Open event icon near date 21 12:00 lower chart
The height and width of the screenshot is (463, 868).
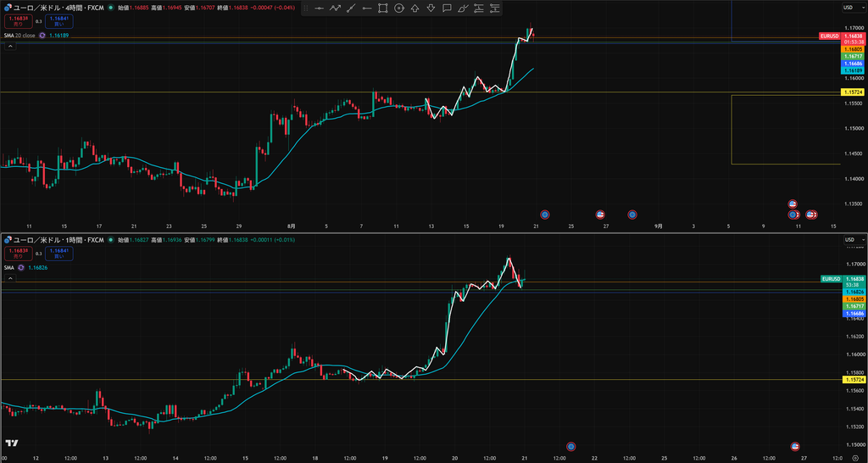click(571, 446)
